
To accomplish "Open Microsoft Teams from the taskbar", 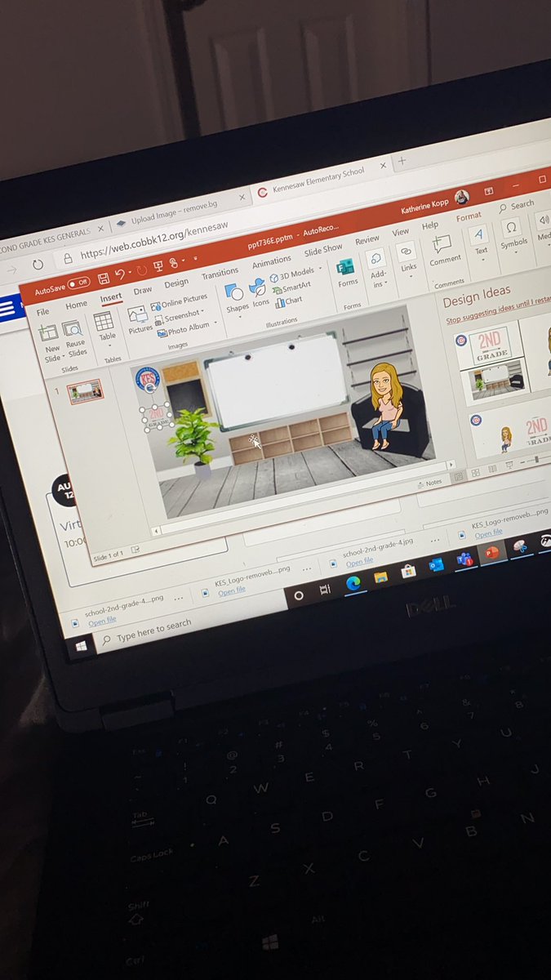I will point(464,559).
